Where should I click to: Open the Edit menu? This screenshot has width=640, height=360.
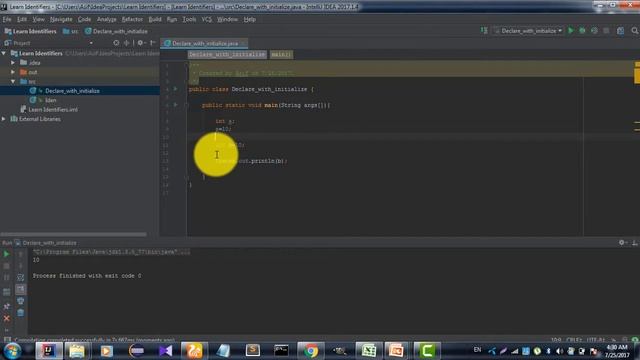pyautogui.click(x=22, y=19)
